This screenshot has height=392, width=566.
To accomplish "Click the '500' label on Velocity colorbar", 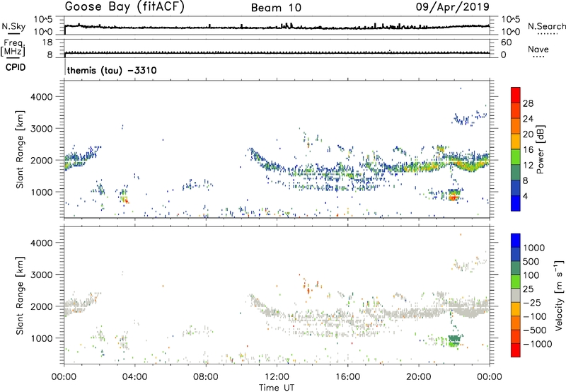I will [x=531, y=262].
